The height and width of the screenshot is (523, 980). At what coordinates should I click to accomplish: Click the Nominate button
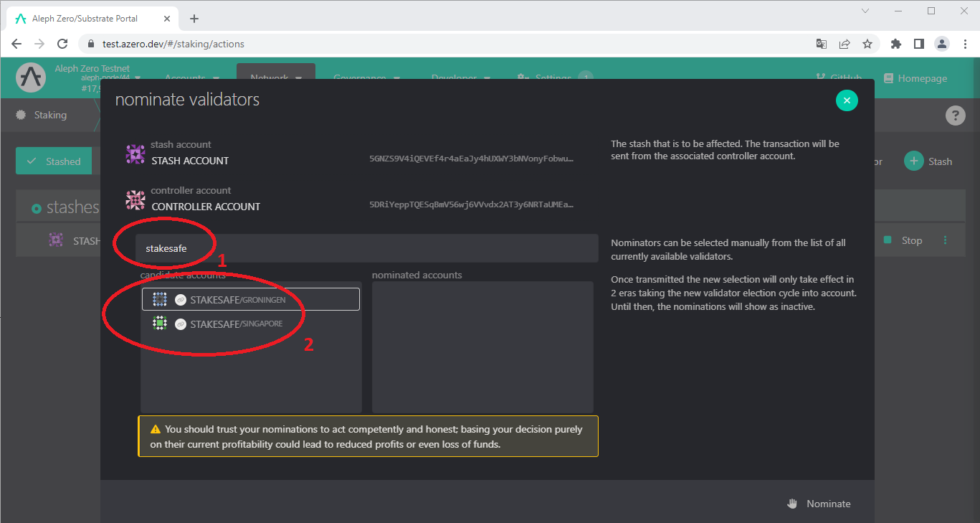pyautogui.click(x=819, y=504)
